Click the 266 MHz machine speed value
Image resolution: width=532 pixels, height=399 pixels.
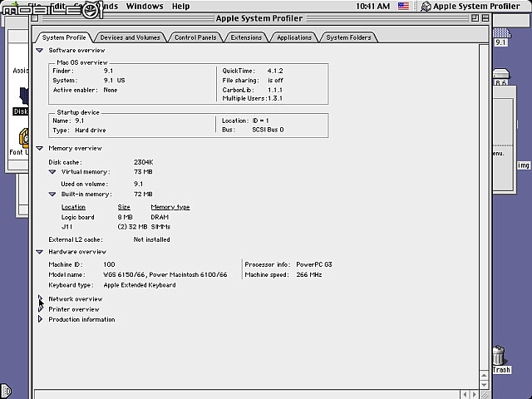309,274
